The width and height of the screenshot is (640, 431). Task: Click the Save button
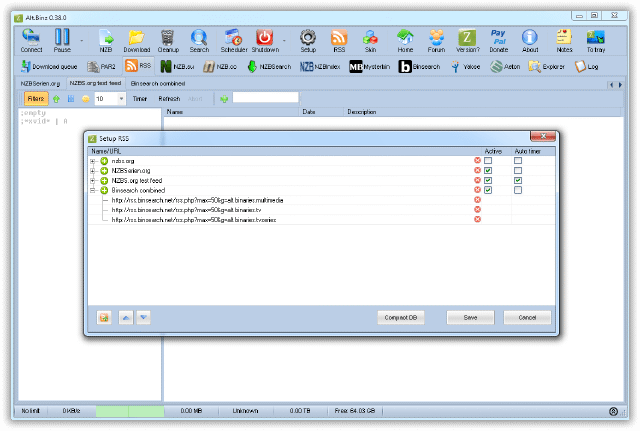coord(470,318)
